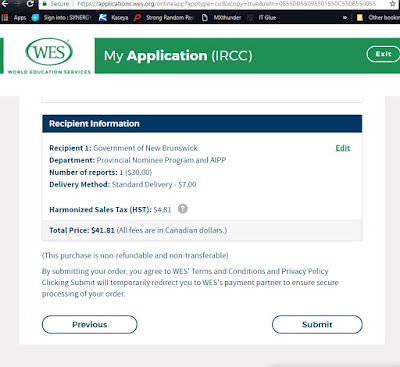Edit Recipient 1 information

pyautogui.click(x=343, y=148)
